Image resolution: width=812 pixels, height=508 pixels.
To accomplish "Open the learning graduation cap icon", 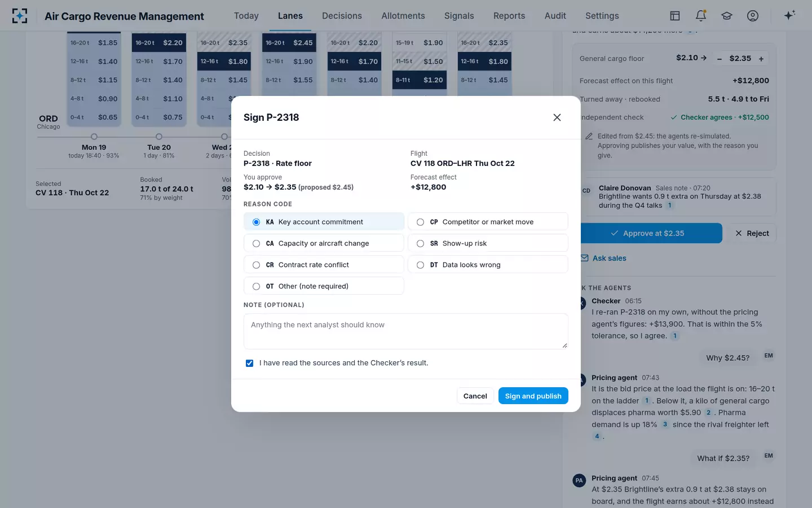I will 727,16.
